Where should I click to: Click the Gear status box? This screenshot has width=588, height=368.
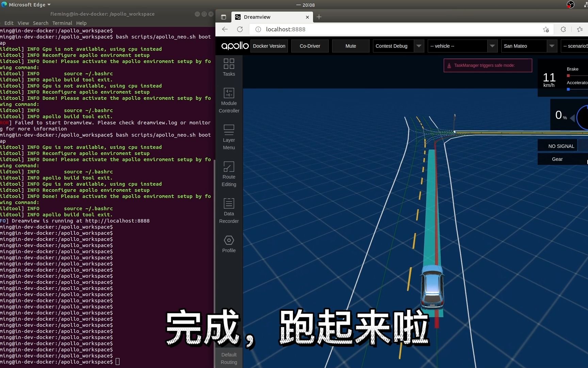(563, 159)
